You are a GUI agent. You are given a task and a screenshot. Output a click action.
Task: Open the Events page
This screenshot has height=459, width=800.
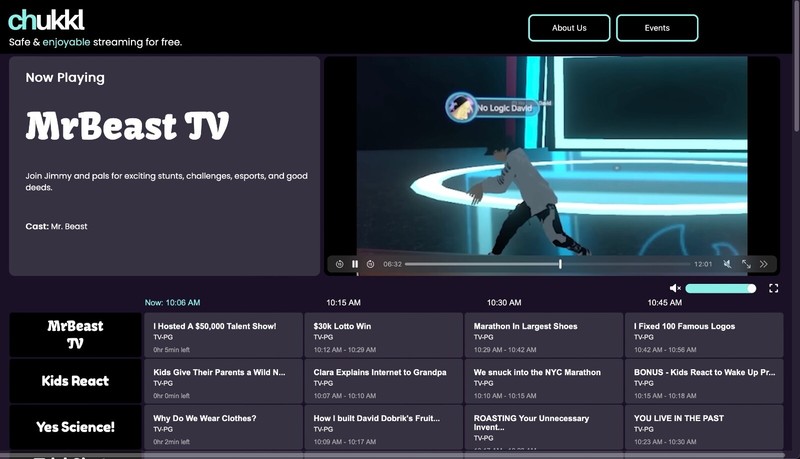coord(657,28)
